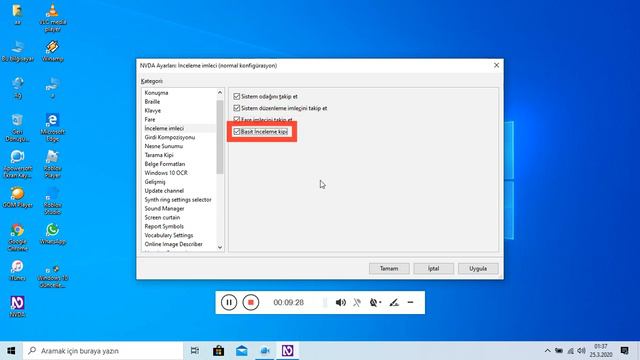Click the category list scroll-down arrow
The image size is (640, 360).
pos(220,247)
